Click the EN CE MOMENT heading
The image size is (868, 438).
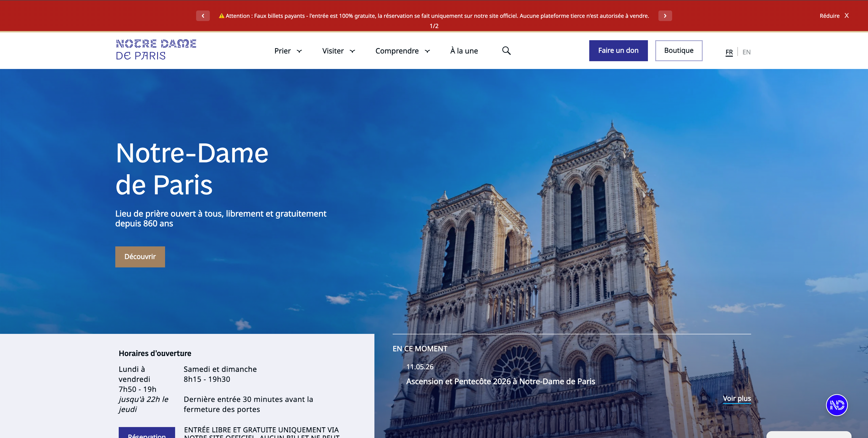(x=420, y=349)
